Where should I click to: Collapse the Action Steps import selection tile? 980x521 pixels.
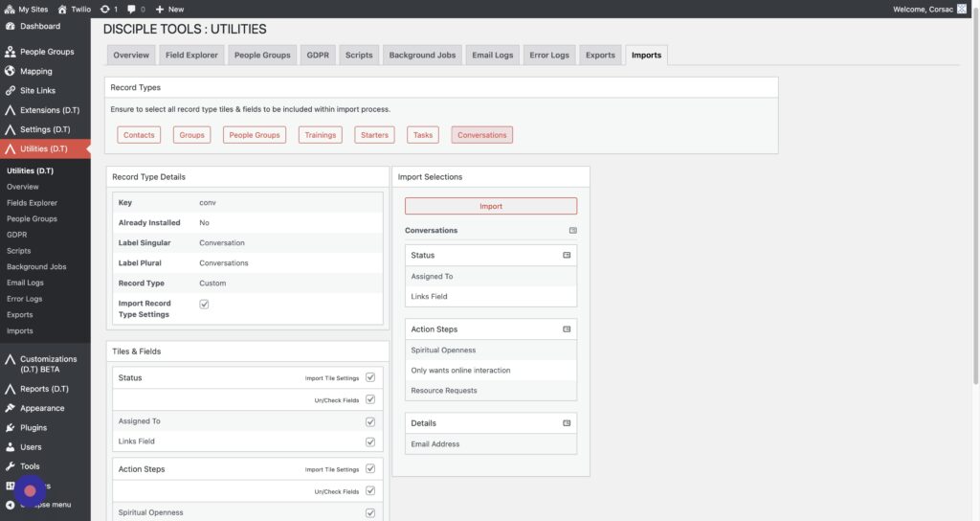(567, 329)
